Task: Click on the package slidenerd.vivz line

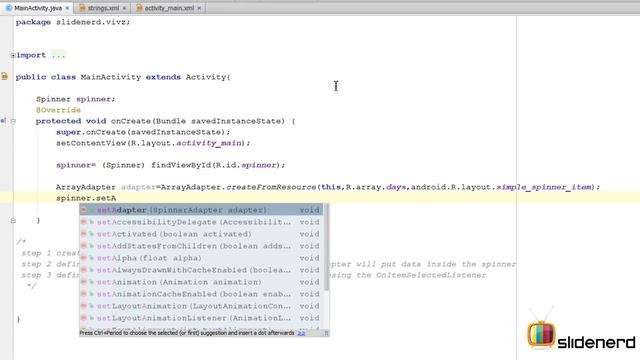Action: pos(73,22)
